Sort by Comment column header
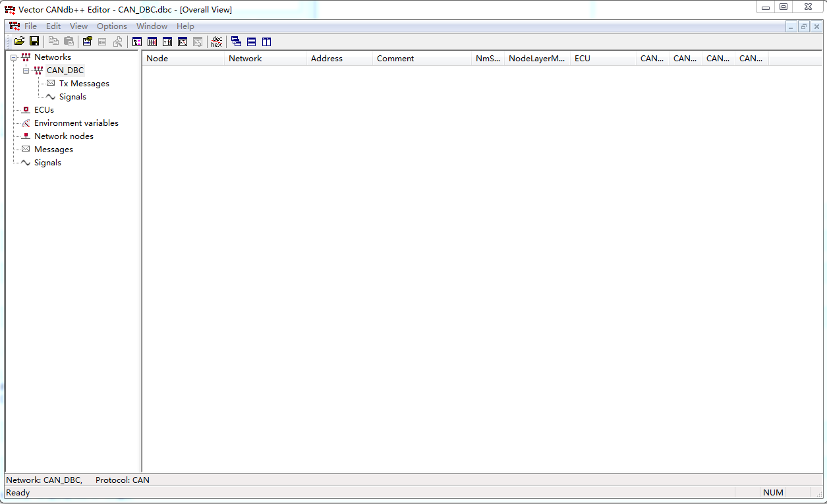 pyautogui.click(x=422, y=59)
